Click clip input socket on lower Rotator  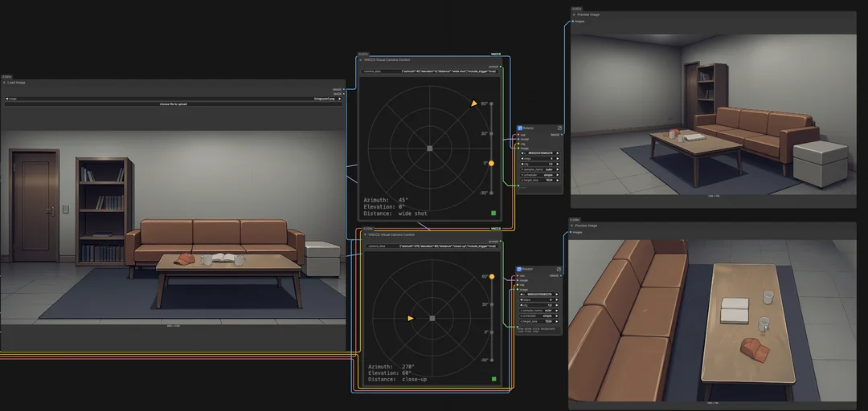tap(518, 285)
